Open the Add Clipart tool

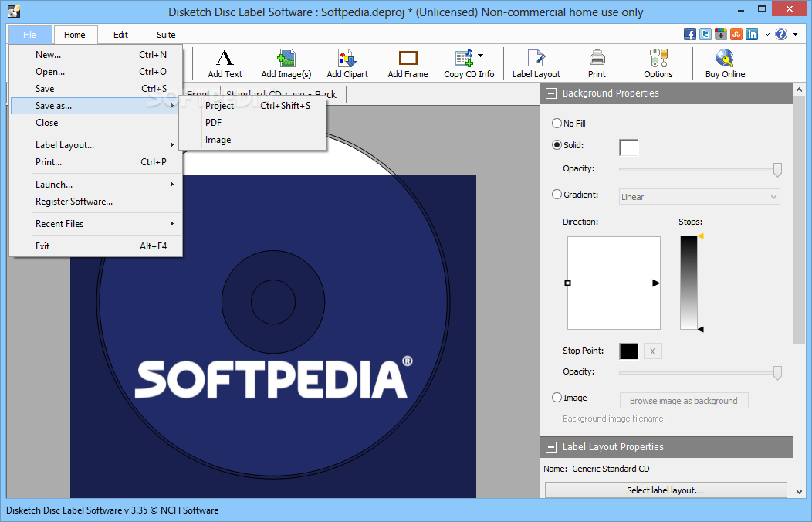tap(347, 63)
